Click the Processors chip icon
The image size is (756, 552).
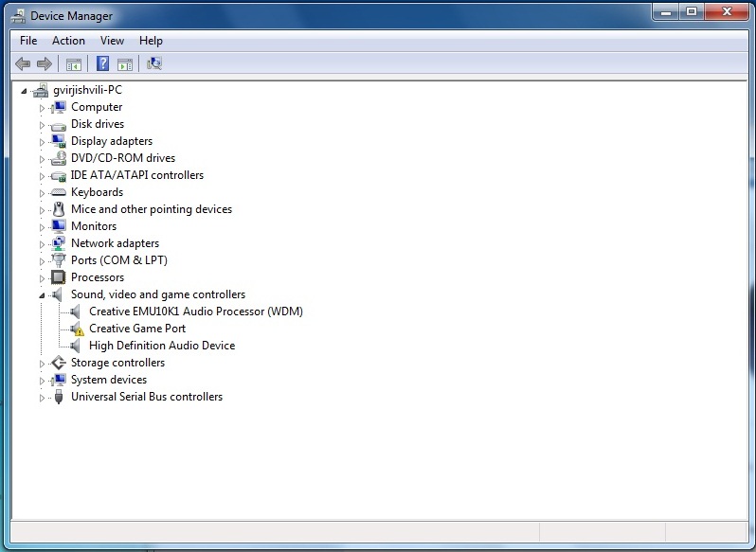click(59, 277)
